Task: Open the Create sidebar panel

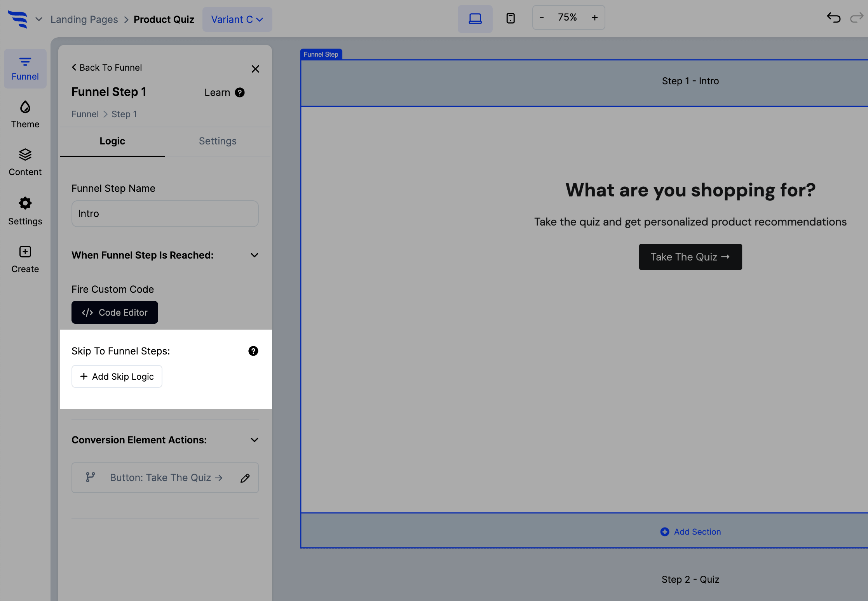Action: 25,259
